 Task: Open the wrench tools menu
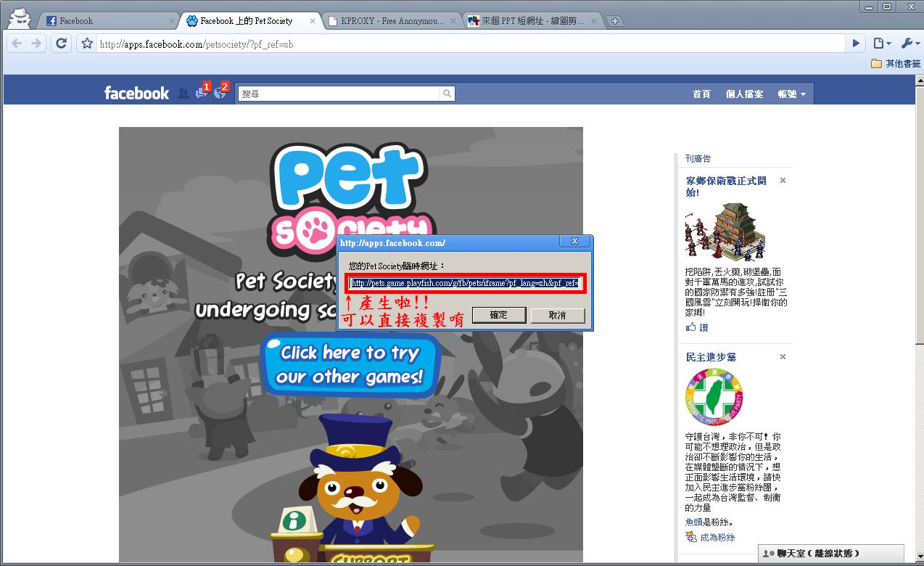(909, 44)
